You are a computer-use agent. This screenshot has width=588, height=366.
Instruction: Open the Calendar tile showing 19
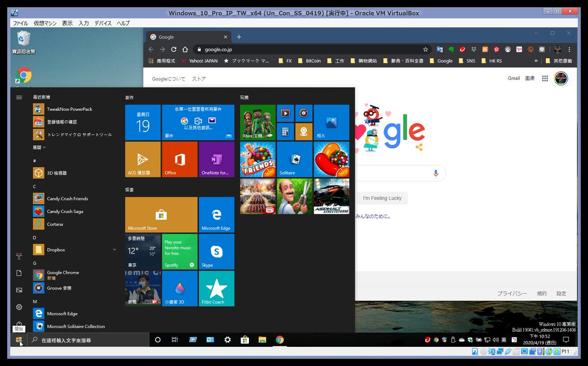click(x=143, y=122)
